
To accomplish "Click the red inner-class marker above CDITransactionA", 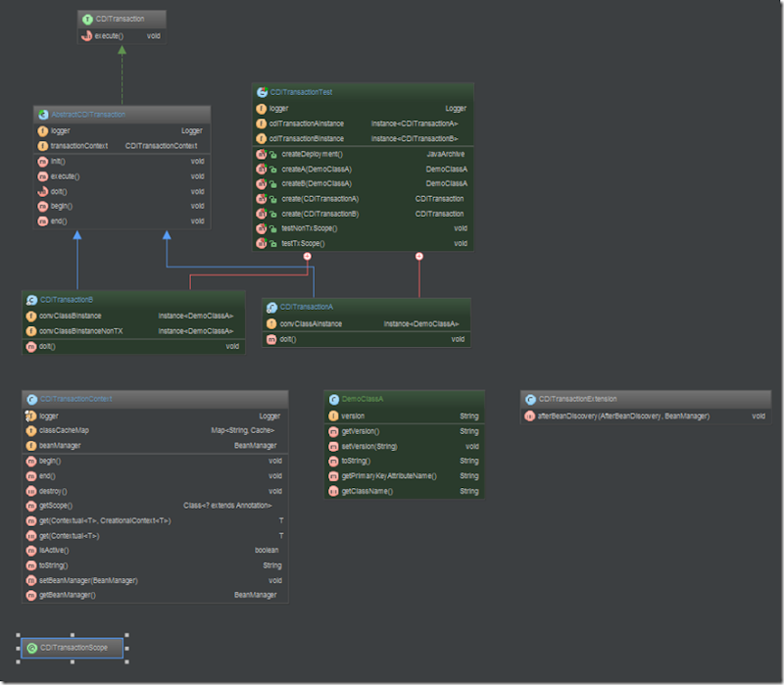I will [x=419, y=257].
